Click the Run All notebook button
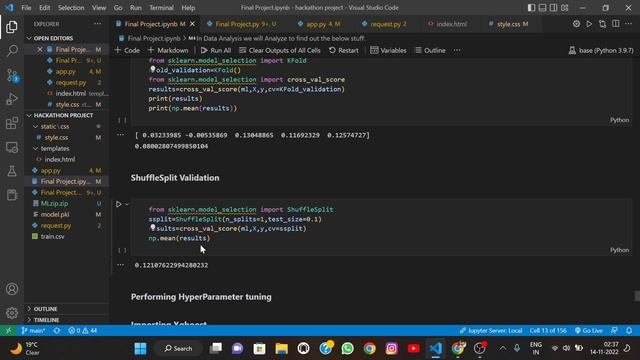 (216, 50)
